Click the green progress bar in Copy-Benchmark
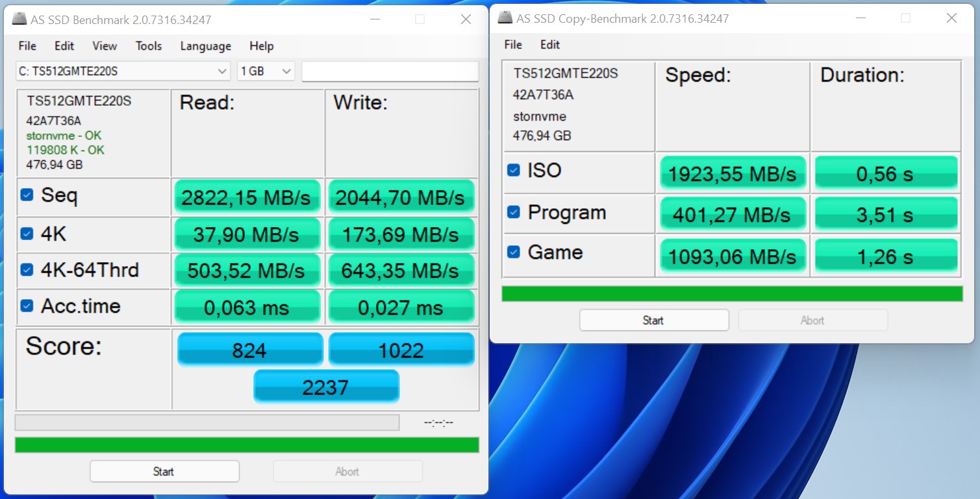 732,294
